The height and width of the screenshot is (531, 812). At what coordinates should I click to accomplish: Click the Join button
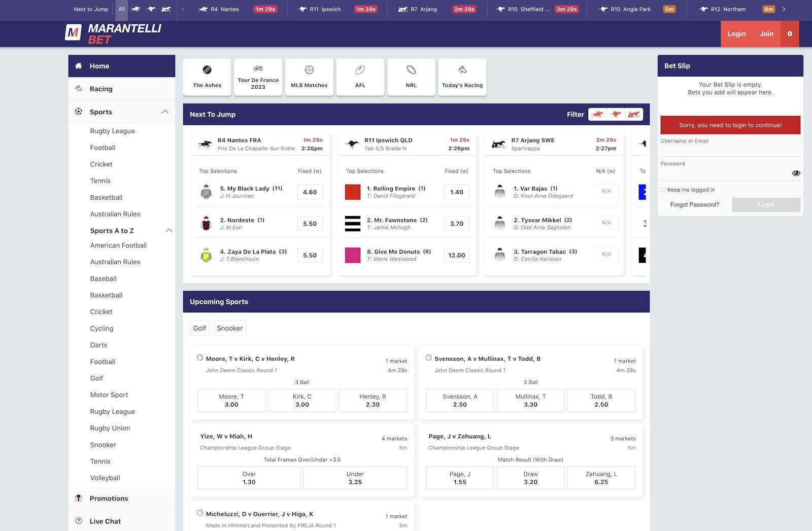(766, 33)
